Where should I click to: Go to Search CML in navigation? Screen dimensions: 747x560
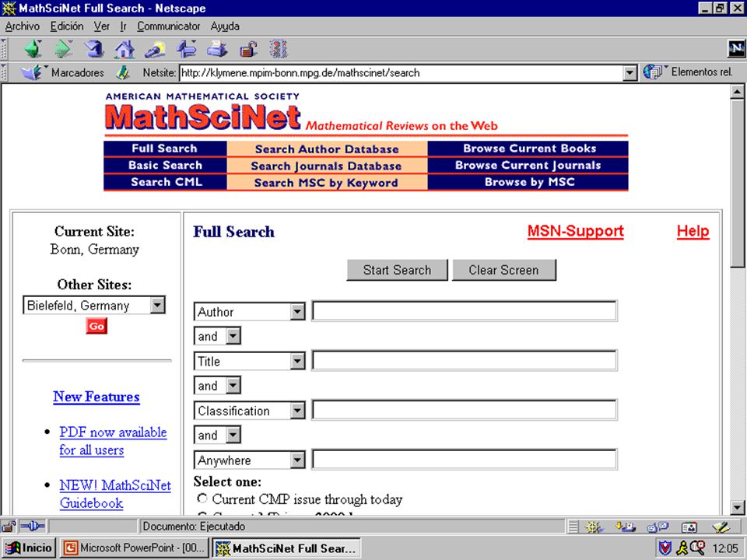[x=167, y=182]
